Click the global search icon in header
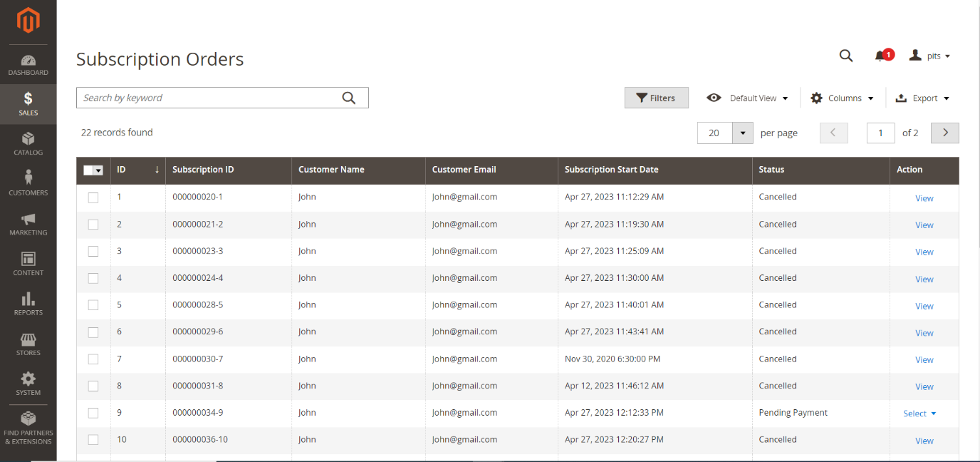Screen dimensions: 980x462 (845, 56)
